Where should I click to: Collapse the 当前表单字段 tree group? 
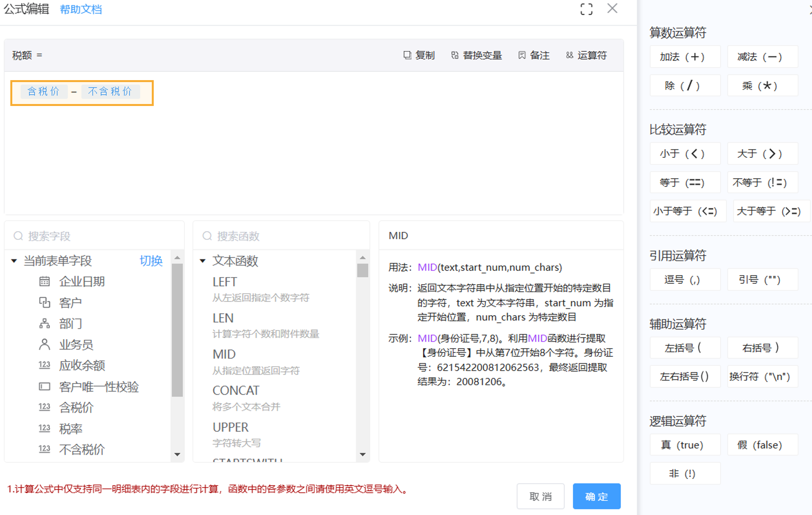14,261
